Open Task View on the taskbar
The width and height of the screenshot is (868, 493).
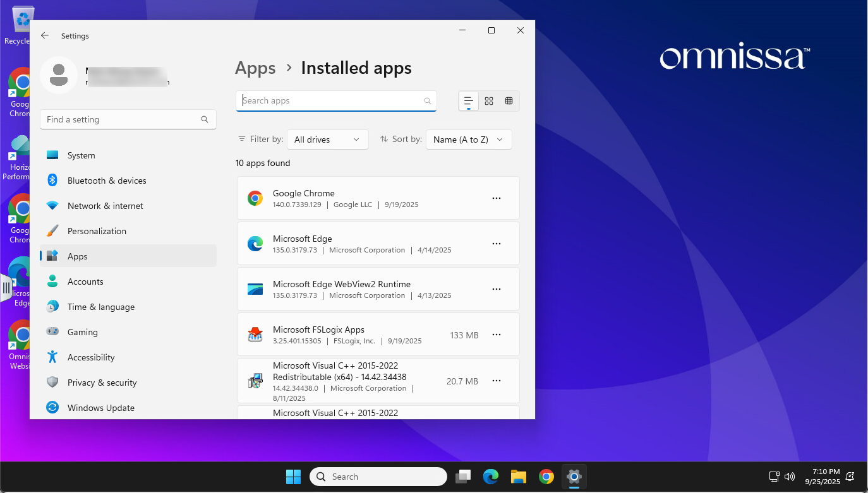click(x=464, y=477)
